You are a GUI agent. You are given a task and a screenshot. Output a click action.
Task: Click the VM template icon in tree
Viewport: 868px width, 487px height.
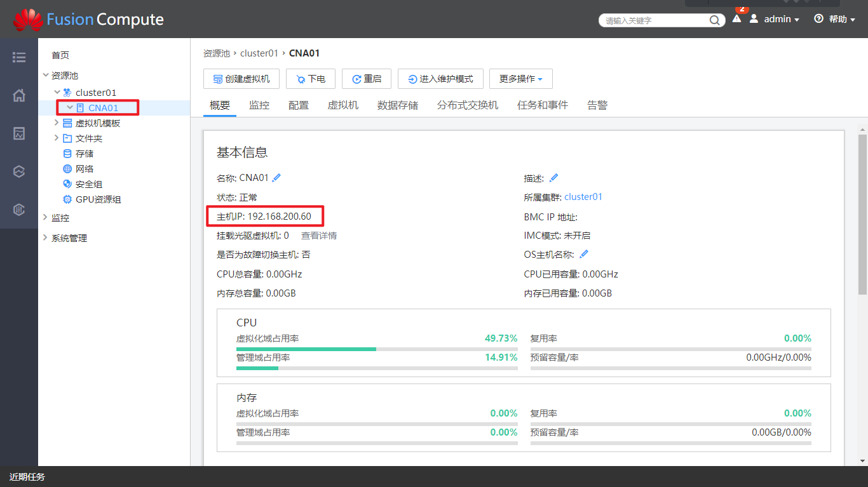[67, 123]
